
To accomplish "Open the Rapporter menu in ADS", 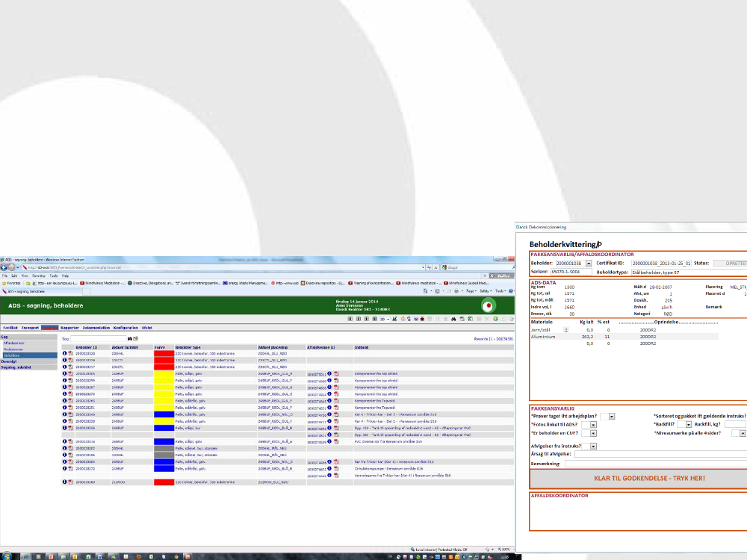I will click(69, 328).
